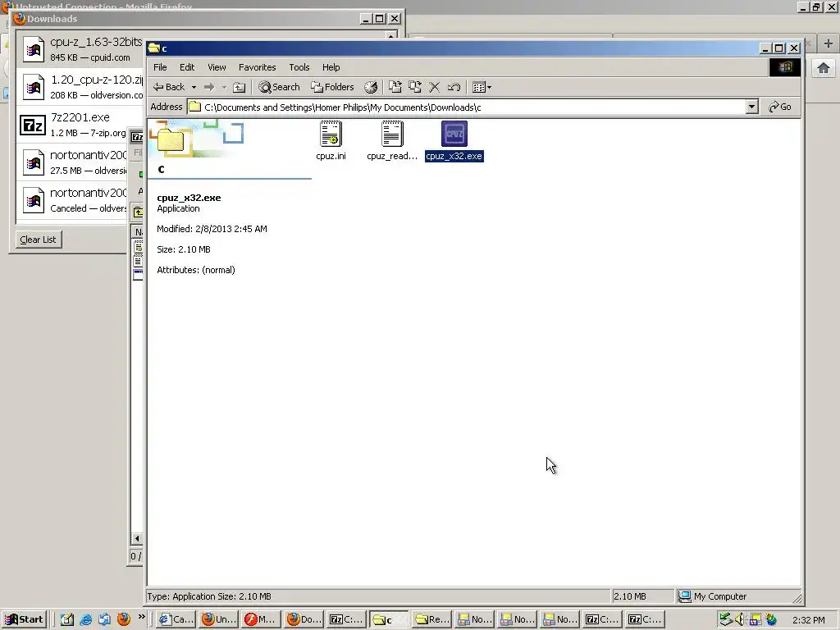Open the View menu
The width and height of the screenshot is (840, 630).
pos(217,67)
